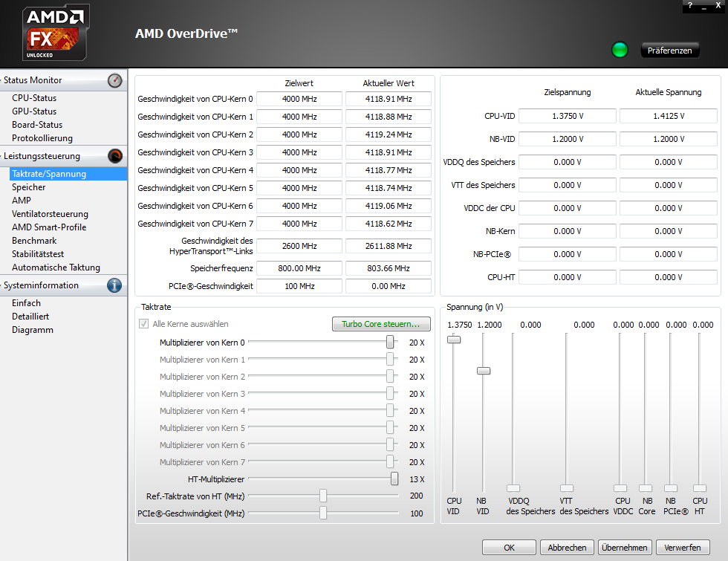Open the AMP page
The width and height of the screenshot is (728, 561).
[x=22, y=201]
